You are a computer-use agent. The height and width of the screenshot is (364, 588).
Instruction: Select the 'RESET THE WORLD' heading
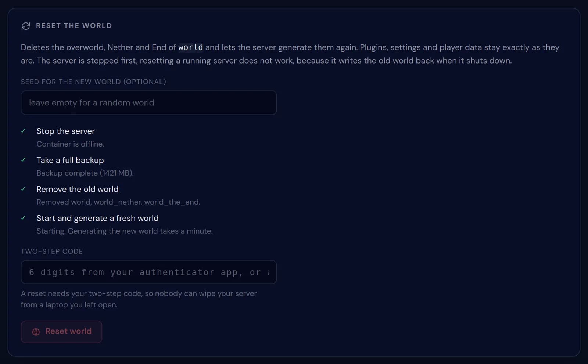pyautogui.click(x=74, y=26)
